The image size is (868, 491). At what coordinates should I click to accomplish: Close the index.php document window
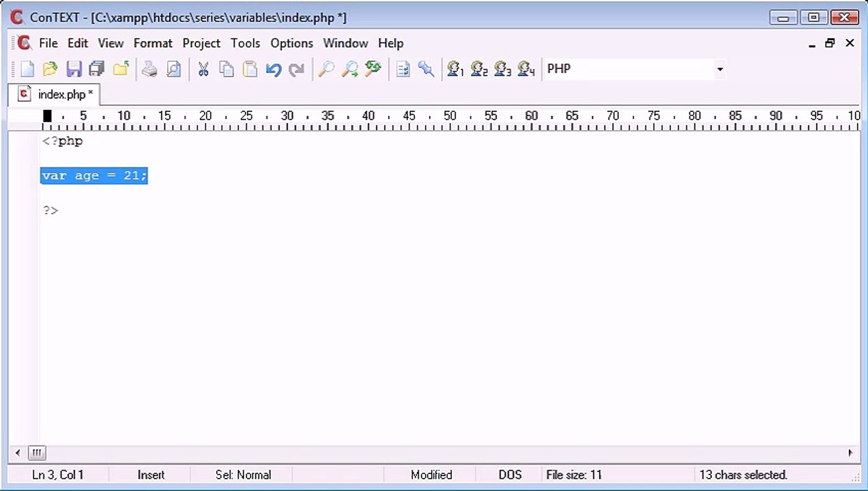[850, 43]
